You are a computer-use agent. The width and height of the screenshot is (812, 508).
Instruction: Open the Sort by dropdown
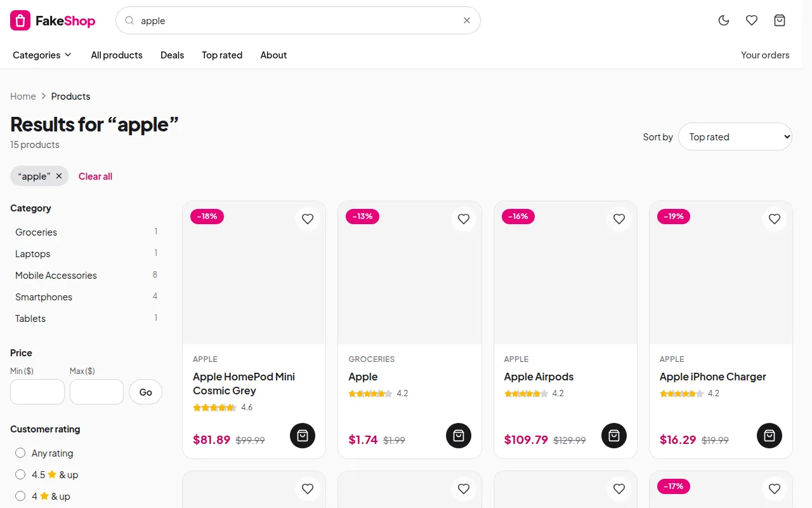735,137
